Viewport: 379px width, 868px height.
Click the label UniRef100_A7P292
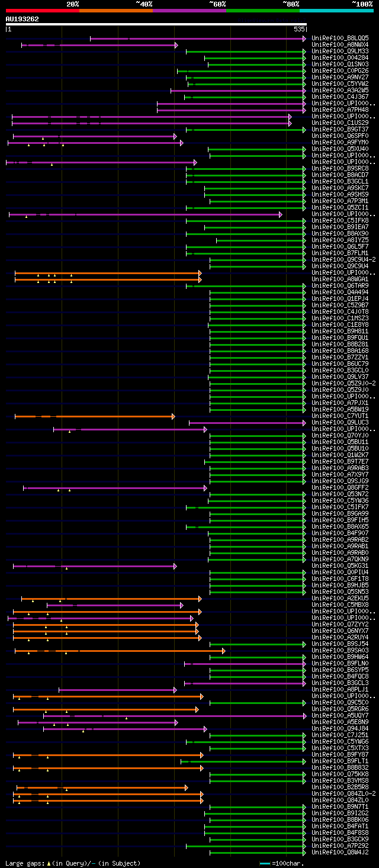tap(340, 846)
